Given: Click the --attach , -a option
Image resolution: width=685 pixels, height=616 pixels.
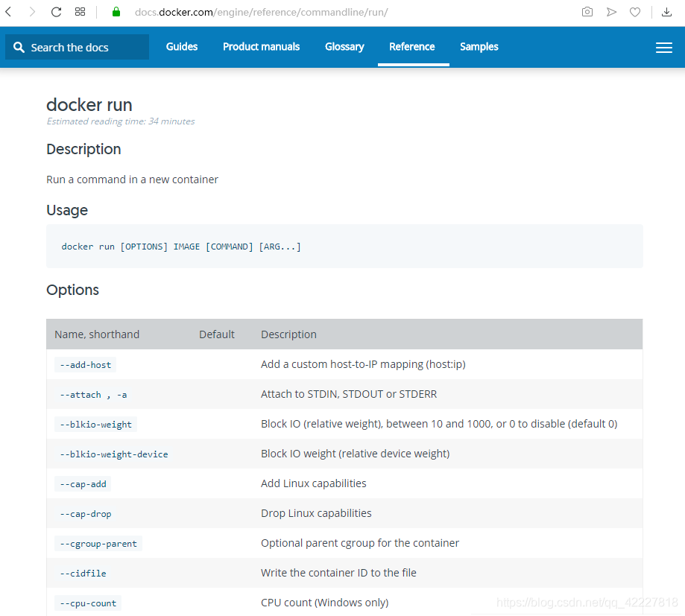Looking at the screenshot, I should [93, 395].
